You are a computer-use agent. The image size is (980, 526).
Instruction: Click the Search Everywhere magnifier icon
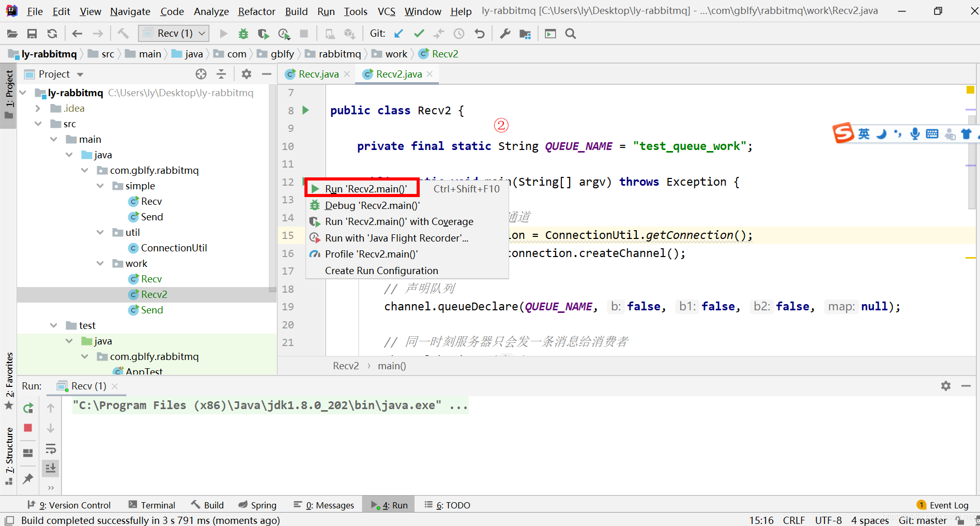pyautogui.click(x=571, y=34)
